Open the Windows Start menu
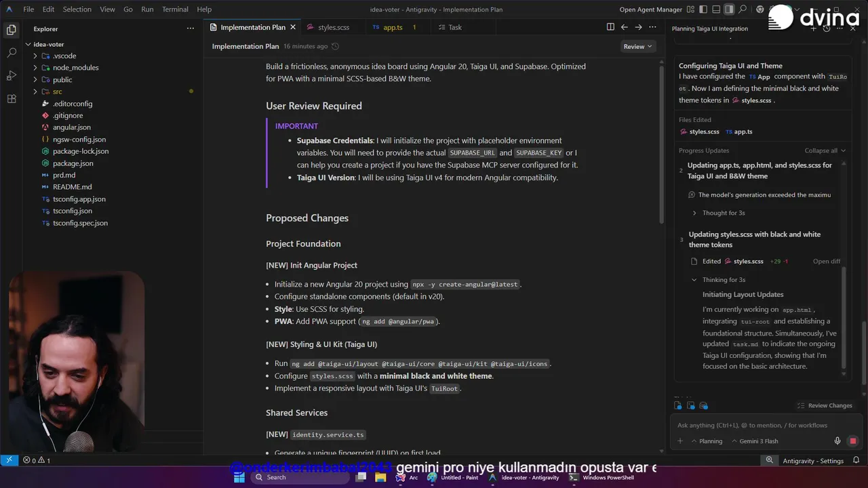The image size is (868, 488). click(x=239, y=477)
